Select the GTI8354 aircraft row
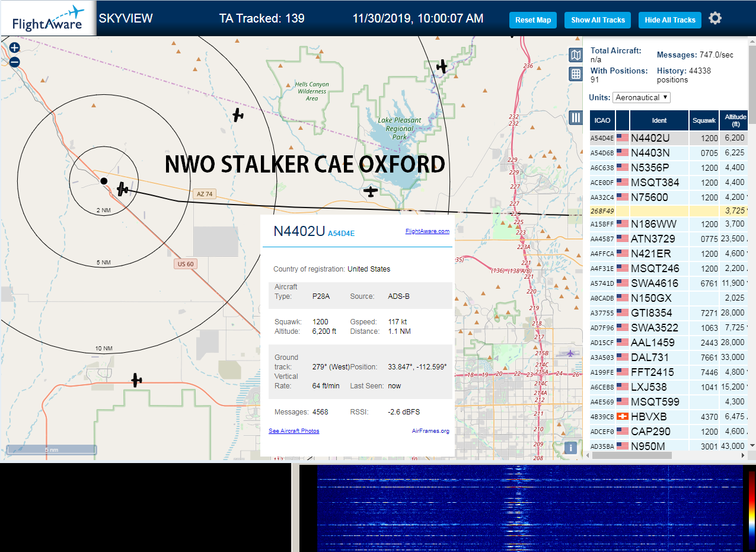The width and height of the screenshot is (756, 552). (x=669, y=313)
